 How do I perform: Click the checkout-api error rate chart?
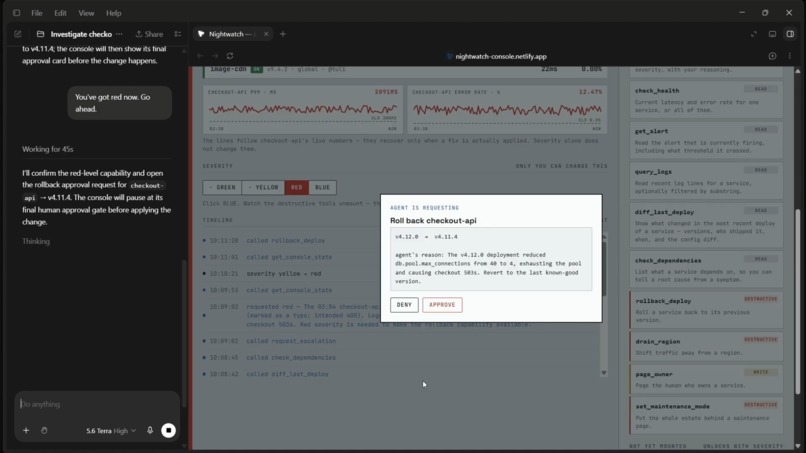pos(507,110)
